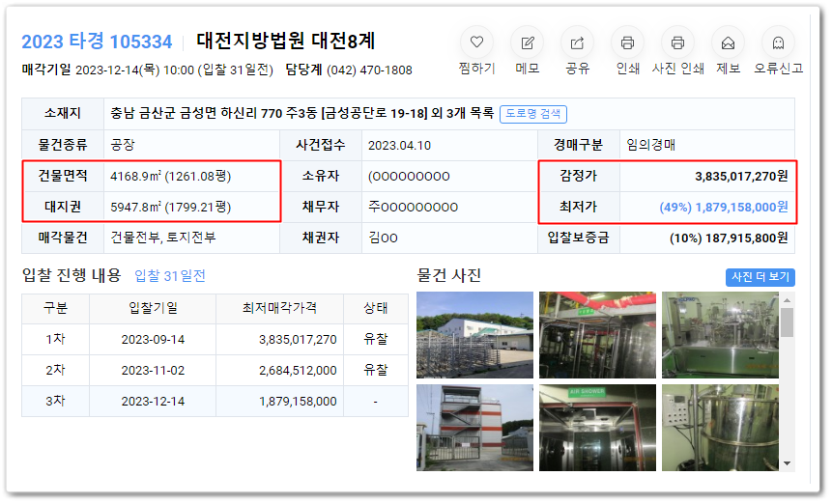
Task: Click the 사건접수 date 2023.04.10
Action: point(399,145)
